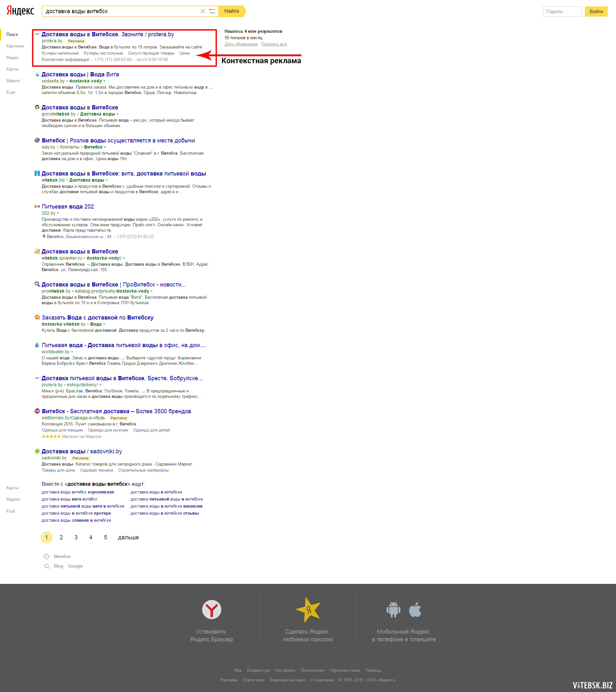
Task: Expand dropdown arrow next to 202.by
Action: [58, 213]
